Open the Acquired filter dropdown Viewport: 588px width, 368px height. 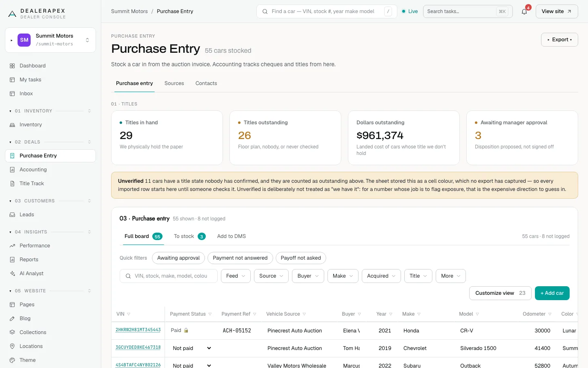tap(381, 276)
